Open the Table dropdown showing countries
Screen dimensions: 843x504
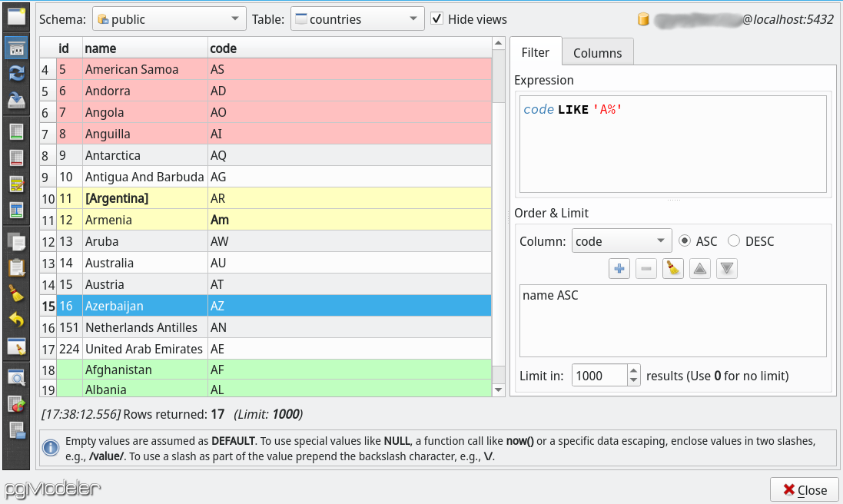coord(357,18)
